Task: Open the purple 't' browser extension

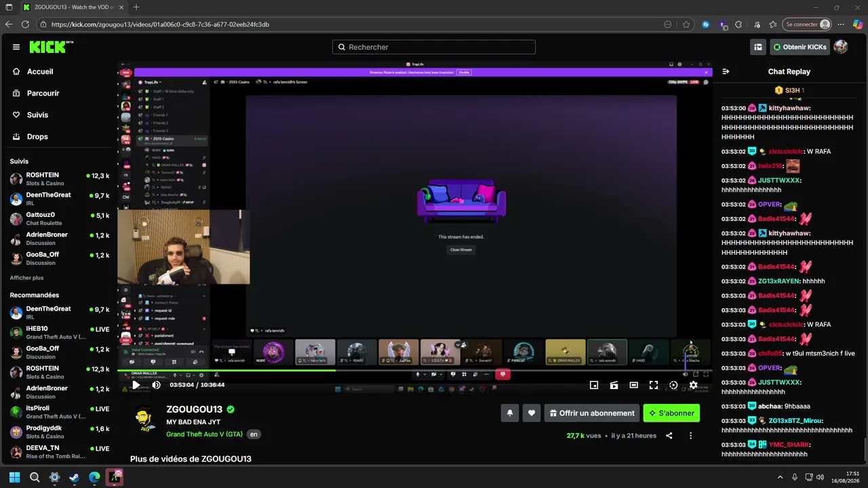Action: (723, 24)
